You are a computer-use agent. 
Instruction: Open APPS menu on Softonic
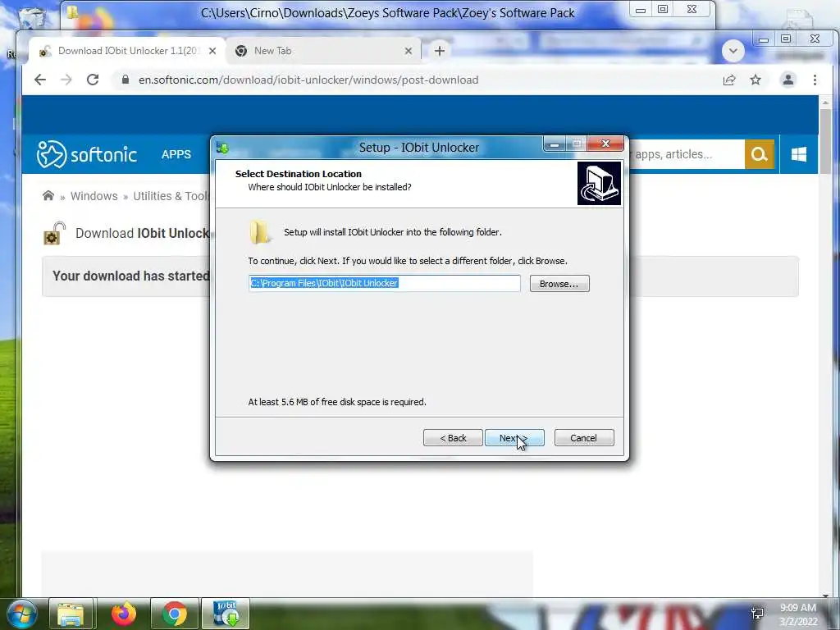[176, 154]
